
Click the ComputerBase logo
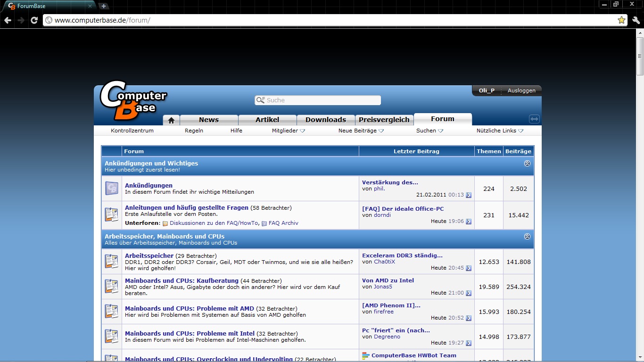tap(133, 100)
